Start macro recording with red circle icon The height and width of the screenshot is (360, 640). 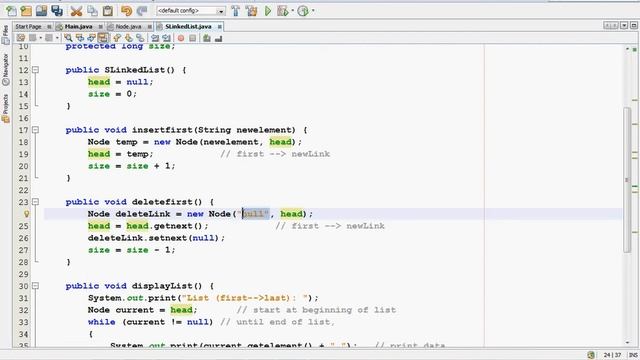tap(180, 38)
